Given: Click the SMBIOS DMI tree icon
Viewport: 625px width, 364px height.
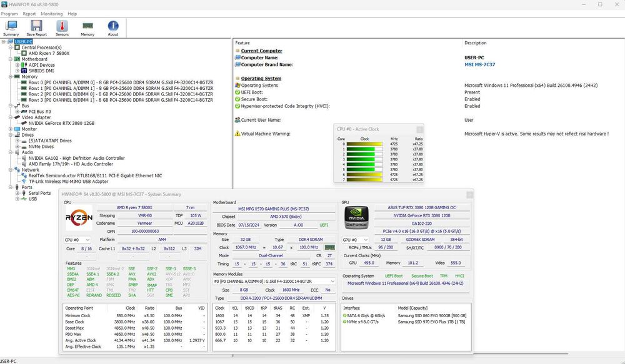Looking at the screenshot, I should tap(24, 71).
